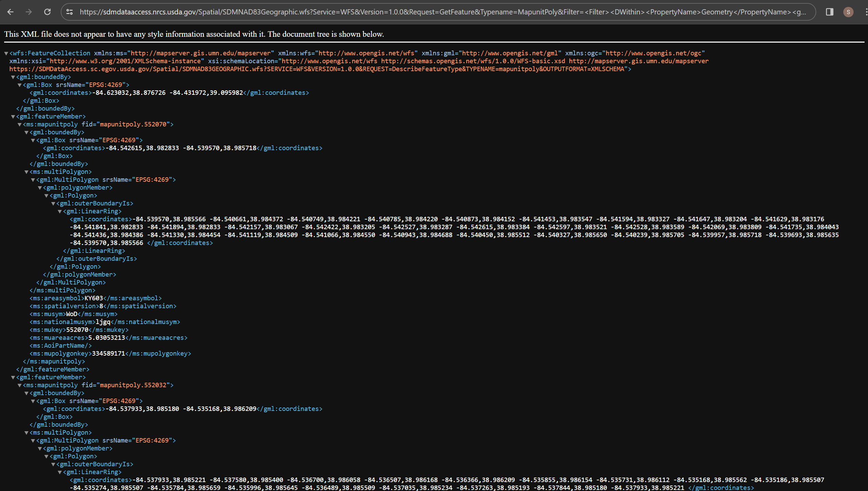Click the browser forward arrow

(x=29, y=12)
